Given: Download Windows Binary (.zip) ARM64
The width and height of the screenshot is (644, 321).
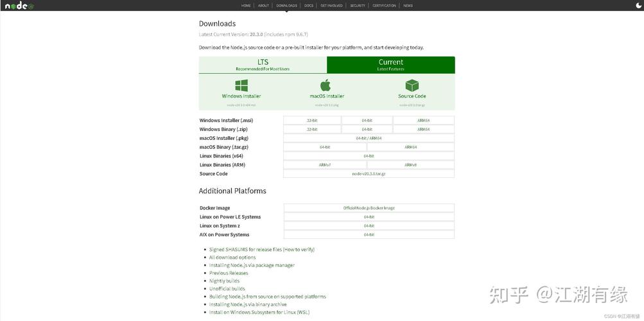Looking at the screenshot, I should (x=423, y=129).
